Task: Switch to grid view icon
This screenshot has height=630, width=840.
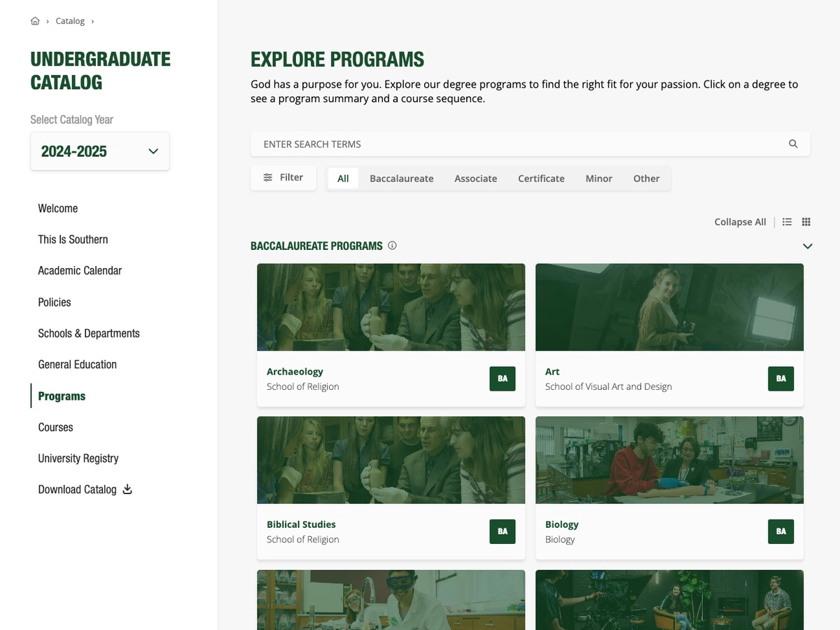Action: click(x=806, y=222)
